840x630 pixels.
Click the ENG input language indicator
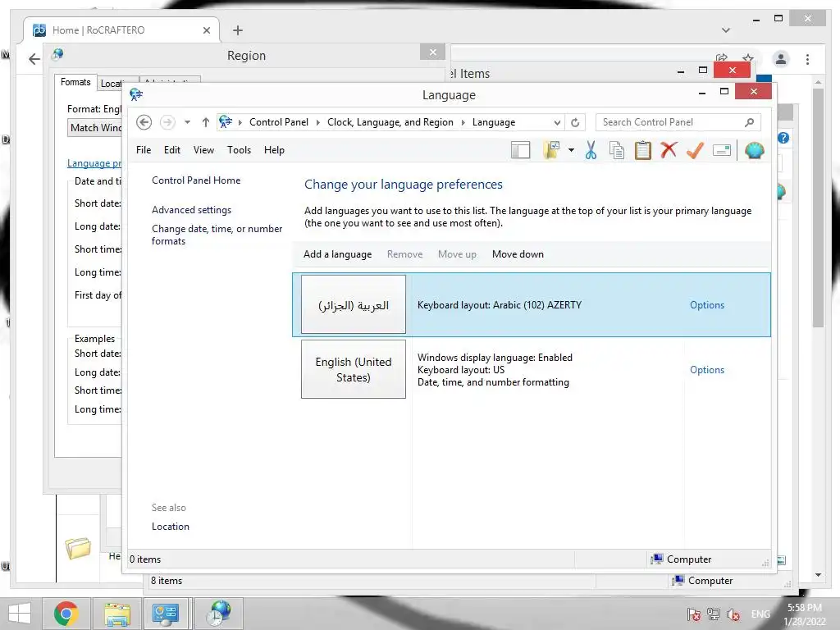click(x=760, y=614)
